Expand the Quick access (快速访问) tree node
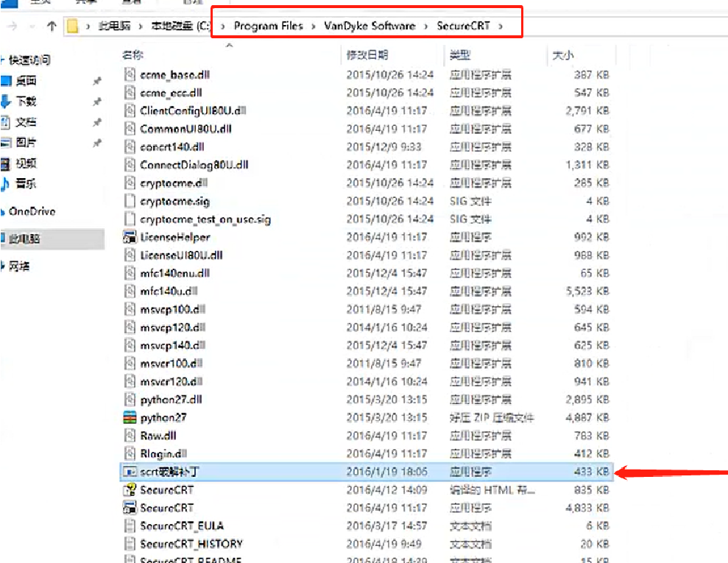The image size is (728, 563). 3,60
